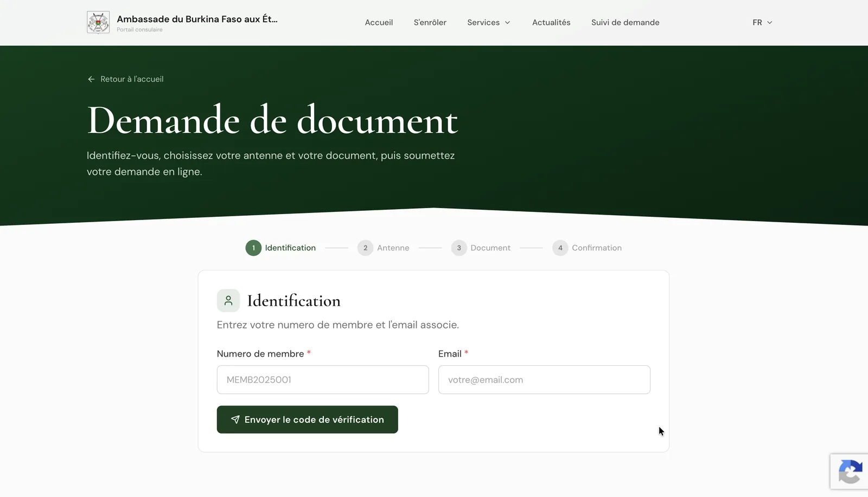
Task: Click the reCAPTCHA badge icon
Action: click(850, 471)
